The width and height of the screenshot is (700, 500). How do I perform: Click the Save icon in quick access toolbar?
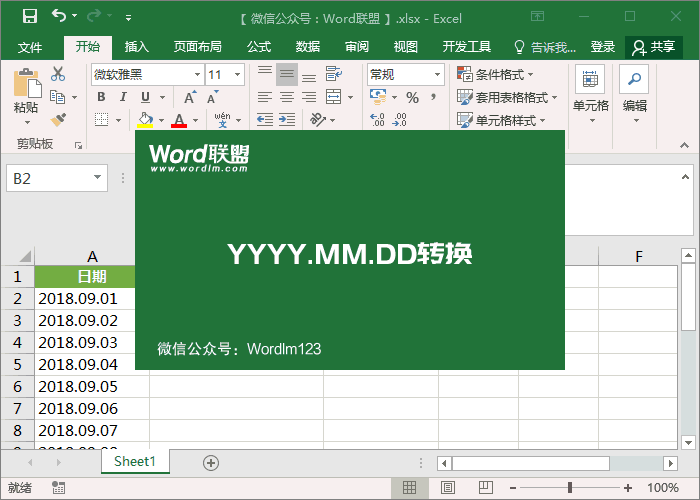coord(29,17)
